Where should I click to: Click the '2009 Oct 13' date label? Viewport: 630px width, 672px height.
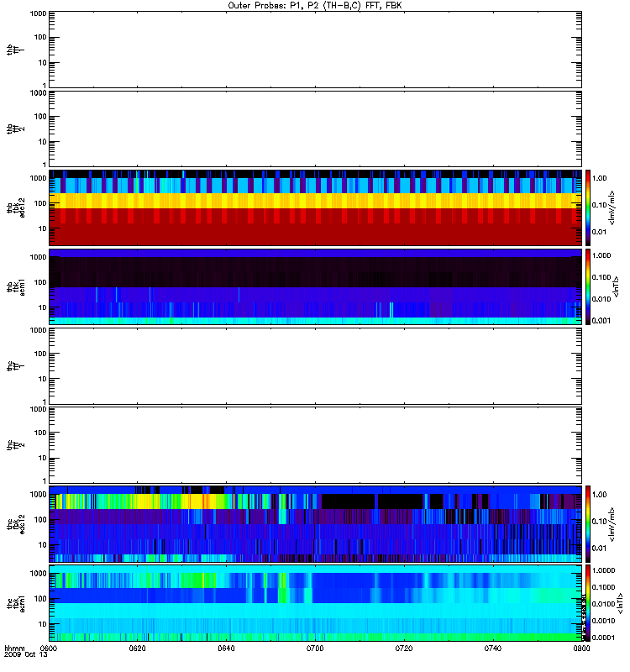point(26,654)
